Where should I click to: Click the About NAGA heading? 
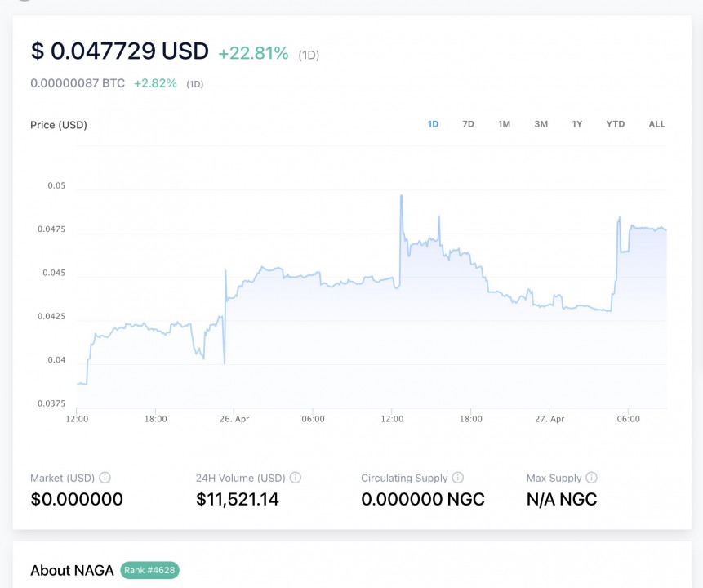click(x=72, y=570)
